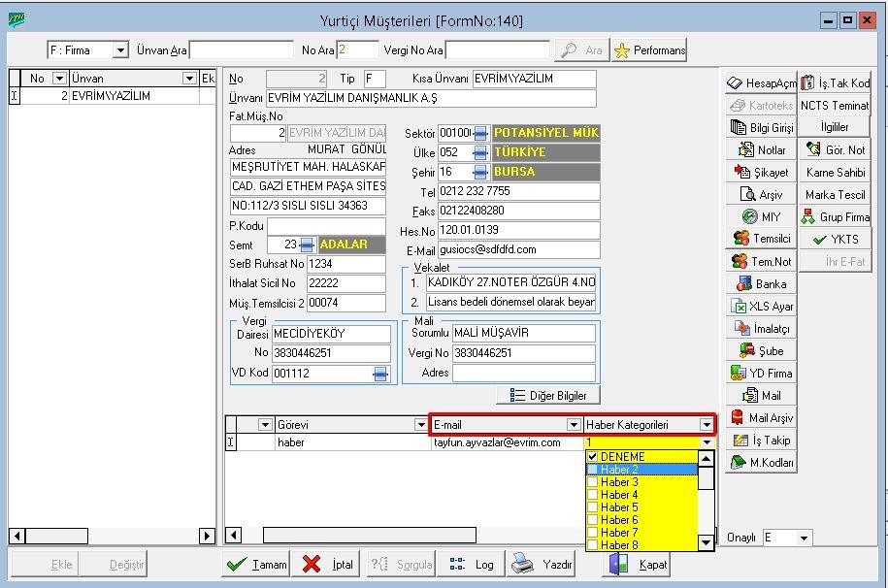Open XLS Ayar excel settings
The width and height of the screenshot is (888, 588).
tap(761, 307)
